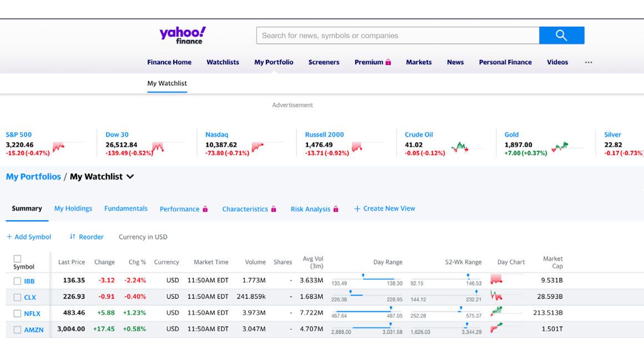This screenshot has height=344, width=644.
Task: Click NFLX last price 483.46
Action: 74,313
